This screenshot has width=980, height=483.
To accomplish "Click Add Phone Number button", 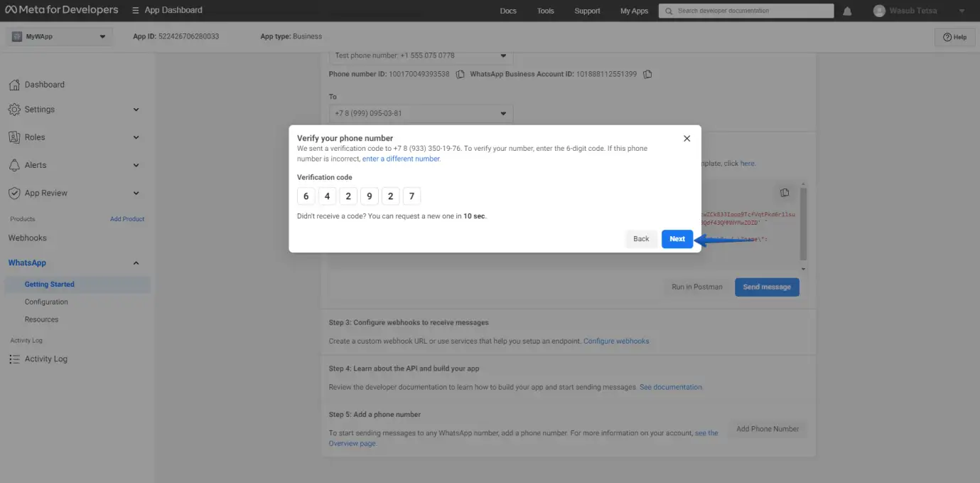I will (x=768, y=429).
